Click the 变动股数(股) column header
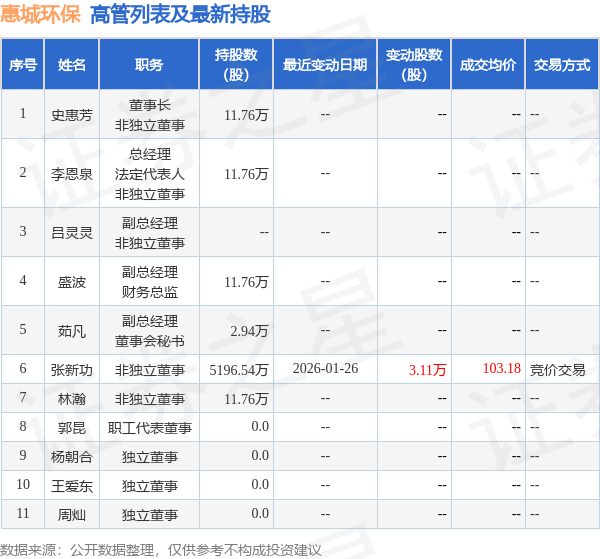This screenshot has width=600, height=559. pos(414,64)
